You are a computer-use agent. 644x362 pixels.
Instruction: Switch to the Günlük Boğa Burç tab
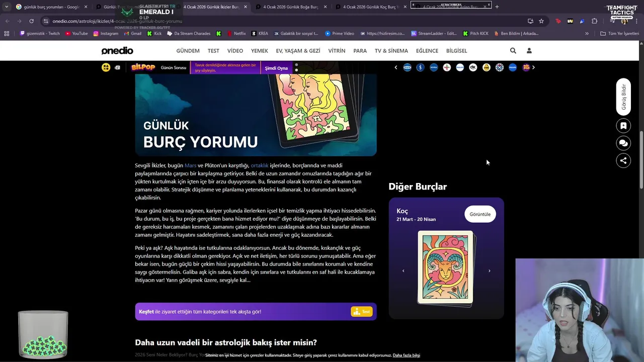pyautogui.click(x=291, y=7)
